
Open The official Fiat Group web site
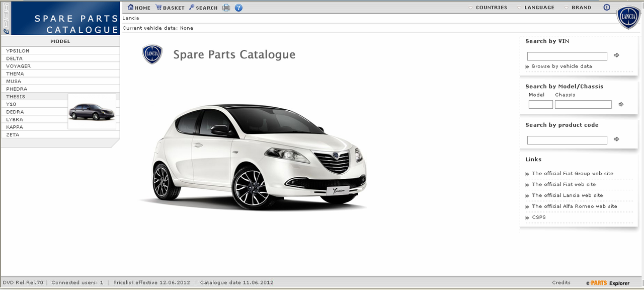tap(573, 173)
